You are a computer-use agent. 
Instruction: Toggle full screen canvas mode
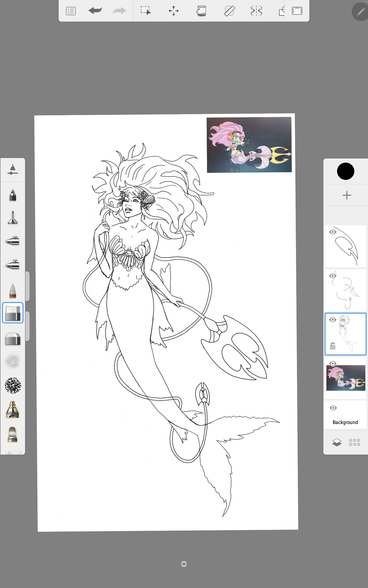click(297, 11)
